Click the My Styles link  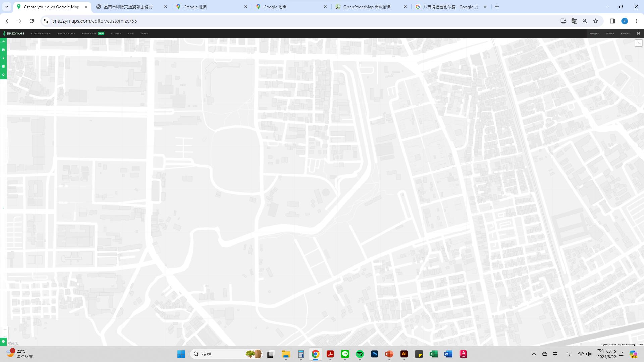click(594, 33)
